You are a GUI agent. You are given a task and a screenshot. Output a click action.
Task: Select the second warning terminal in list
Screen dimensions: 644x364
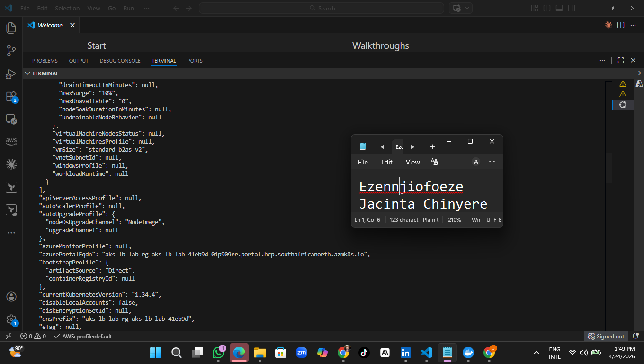(623, 94)
